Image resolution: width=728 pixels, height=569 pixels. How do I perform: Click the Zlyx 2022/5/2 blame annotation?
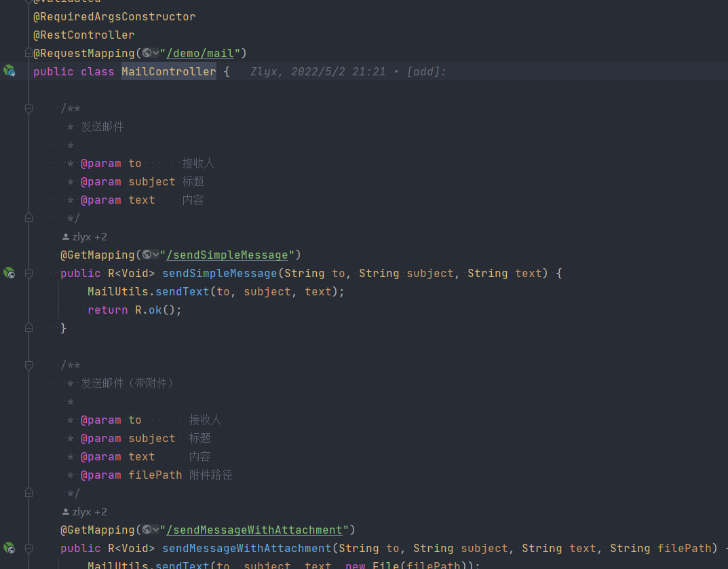coord(348,71)
